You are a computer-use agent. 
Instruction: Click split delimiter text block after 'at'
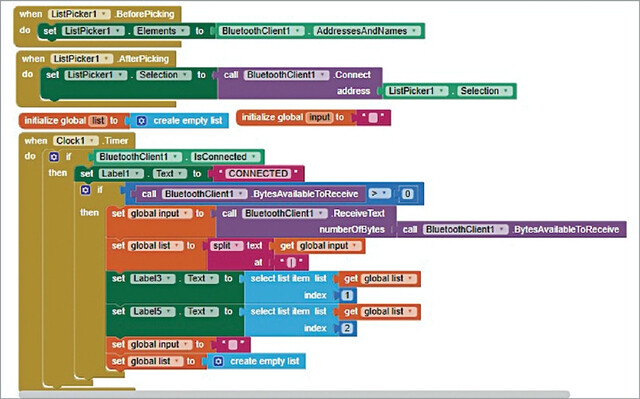[x=291, y=262]
